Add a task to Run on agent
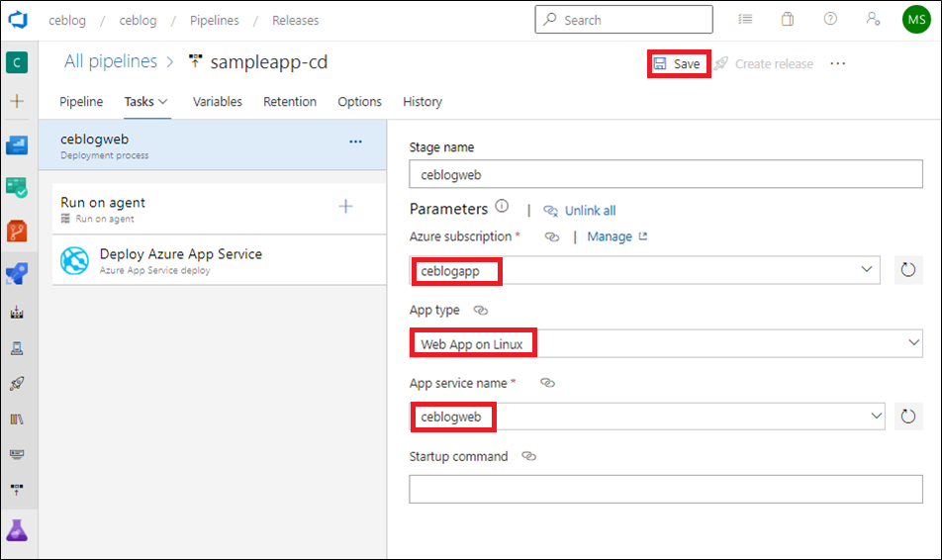The height and width of the screenshot is (560, 942). click(x=345, y=207)
